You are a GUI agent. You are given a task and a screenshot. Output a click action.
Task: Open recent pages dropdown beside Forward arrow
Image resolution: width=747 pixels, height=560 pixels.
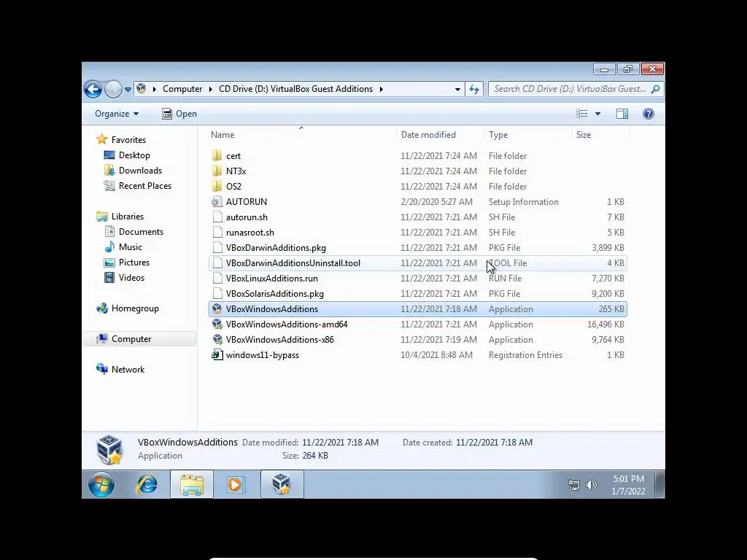click(x=128, y=89)
